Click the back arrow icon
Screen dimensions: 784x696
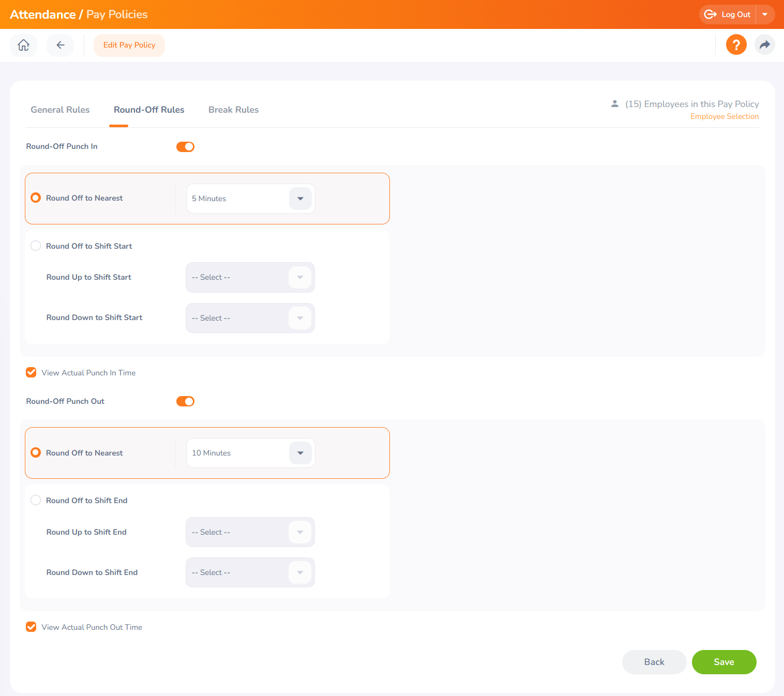click(x=61, y=46)
